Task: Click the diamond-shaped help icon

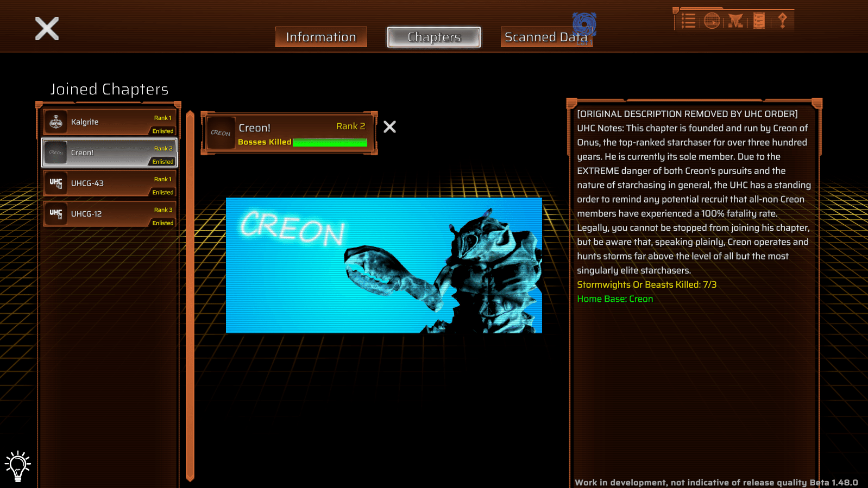Action: [782, 21]
